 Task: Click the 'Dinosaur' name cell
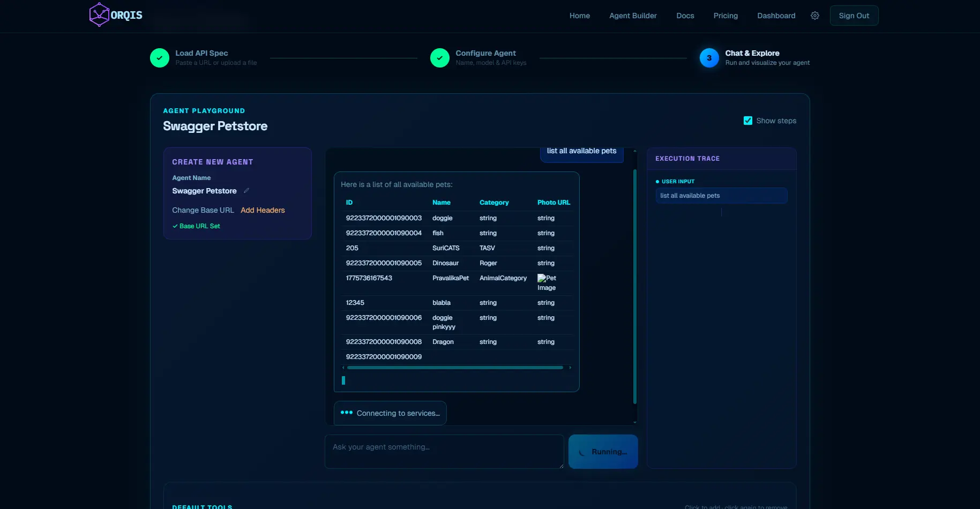click(x=445, y=263)
